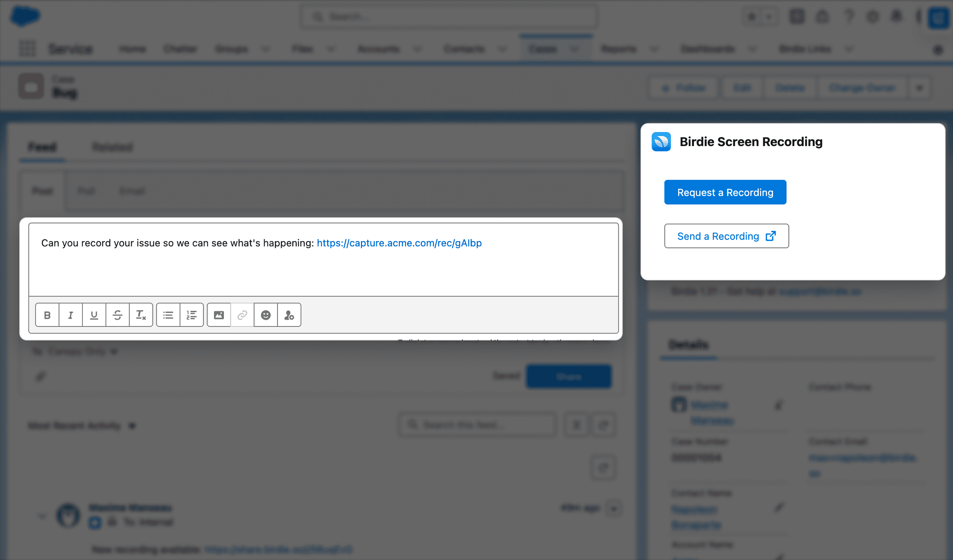Open the Cases navigation tab
The height and width of the screenshot is (560, 953).
point(542,49)
